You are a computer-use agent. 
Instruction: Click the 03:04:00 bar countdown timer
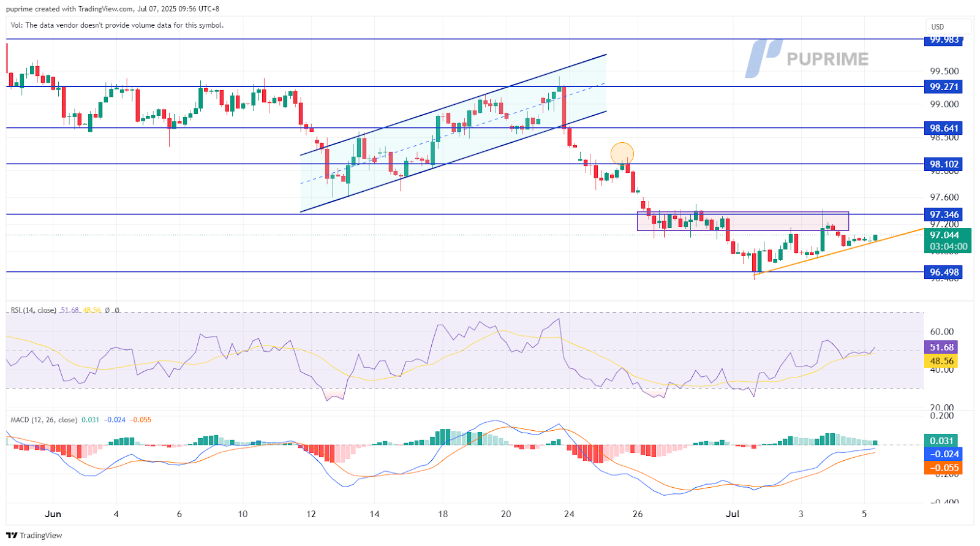(x=948, y=246)
